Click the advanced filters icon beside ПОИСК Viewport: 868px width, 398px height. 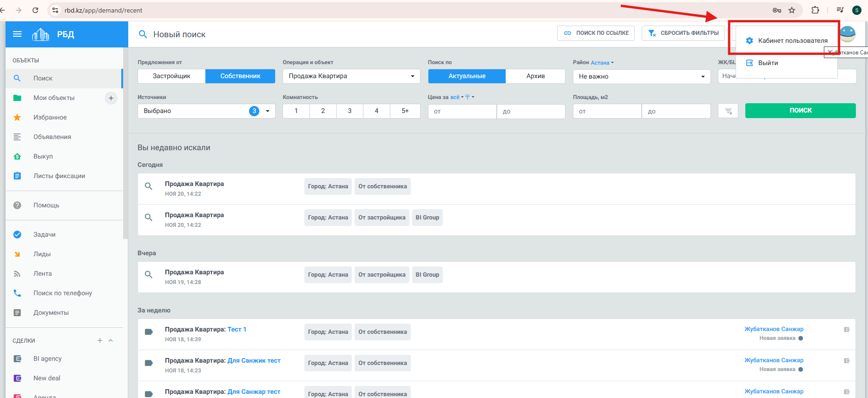coord(728,111)
